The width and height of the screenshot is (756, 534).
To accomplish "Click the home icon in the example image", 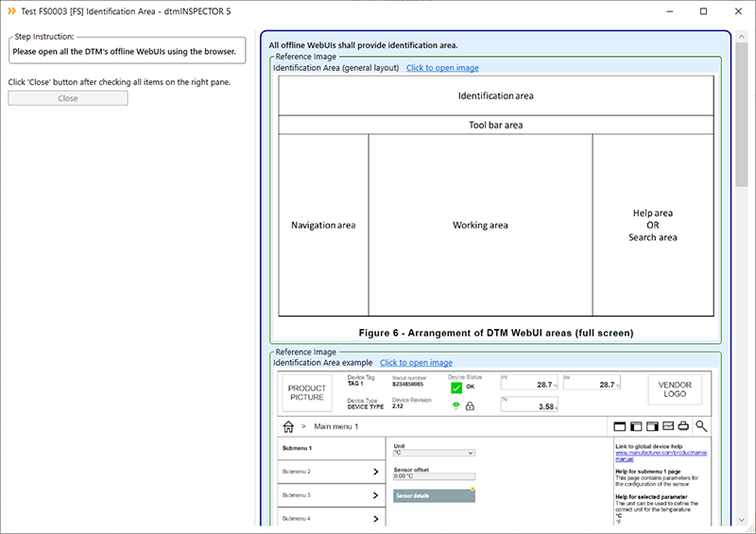I will click(x=288, y=426).
